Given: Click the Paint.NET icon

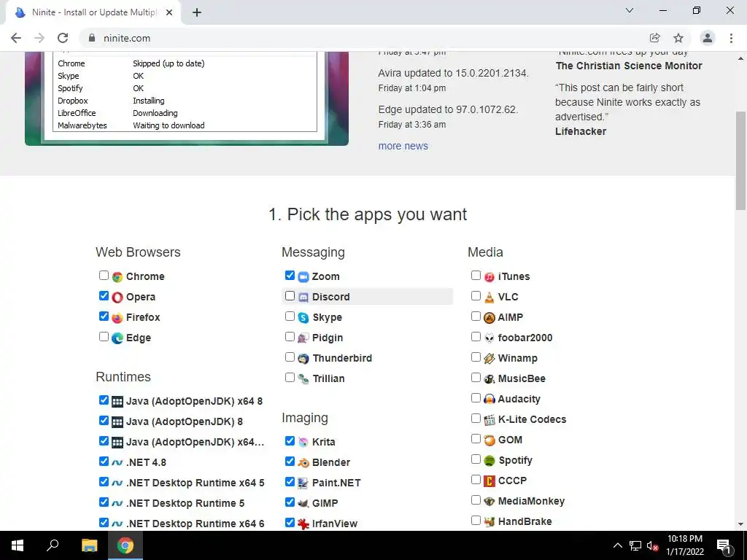Looking at the screenshot, I should coord(303,483).
